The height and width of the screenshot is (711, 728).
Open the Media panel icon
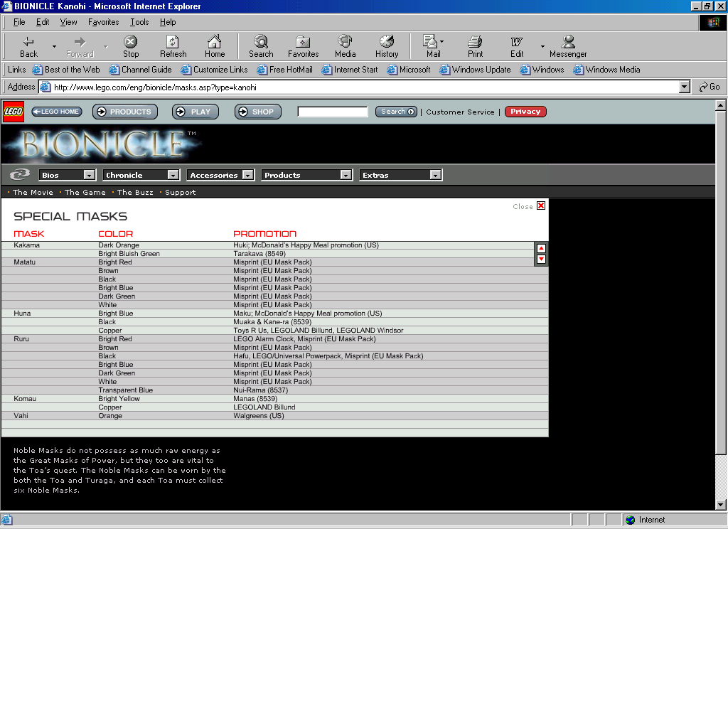(x=346, y=45)
